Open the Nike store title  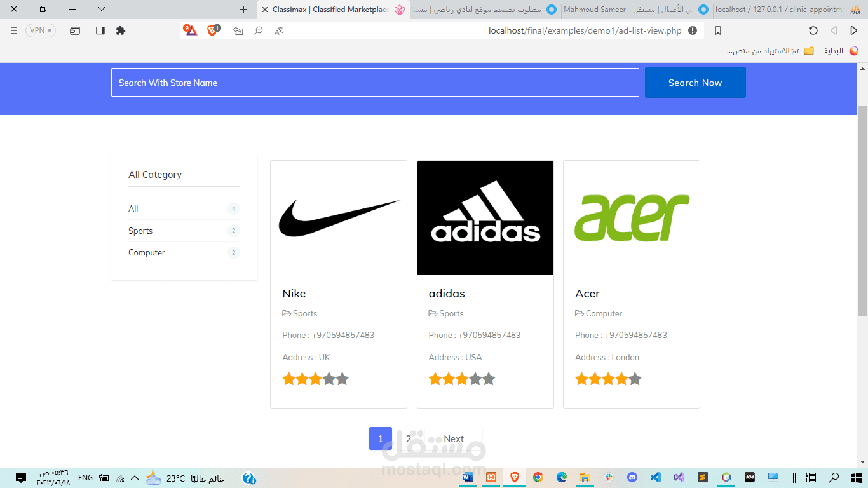point(294,294)
